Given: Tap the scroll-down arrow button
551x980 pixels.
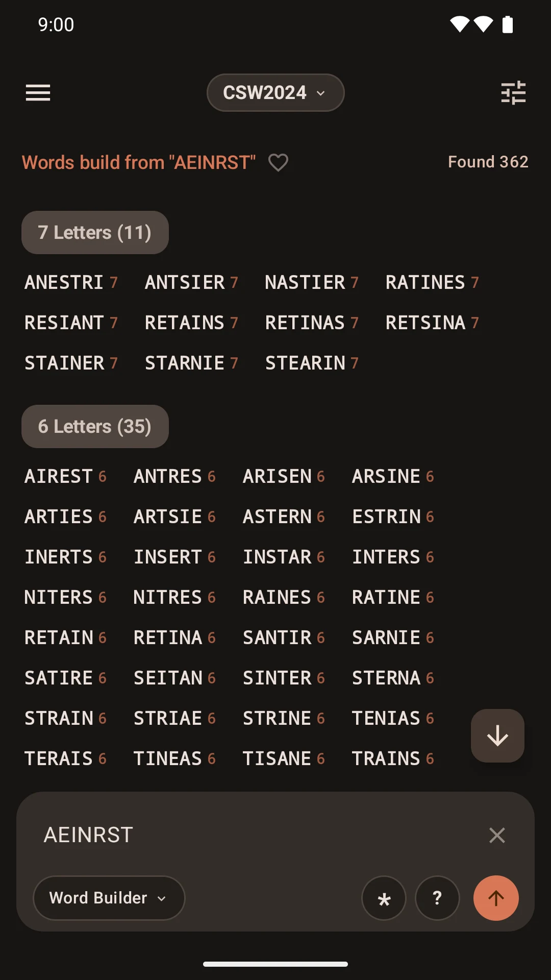Looking at the screenshot, I should (x=497, y=736).
